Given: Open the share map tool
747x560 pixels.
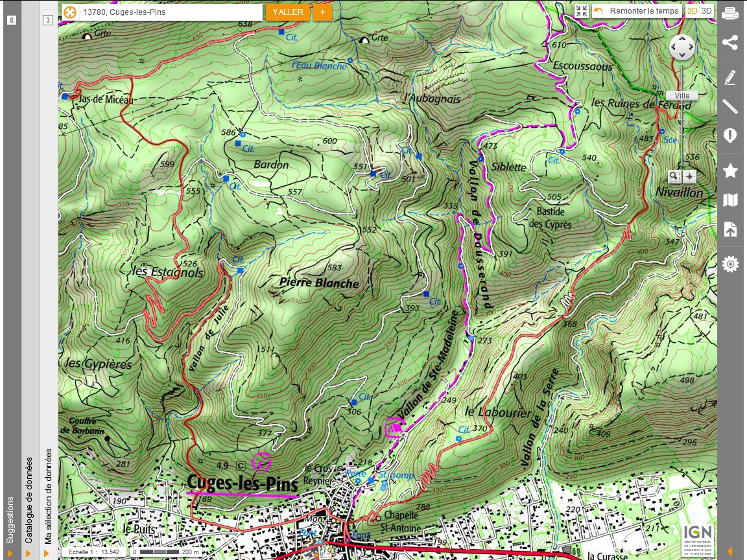Looking at the screenshot, I should 730,42.
